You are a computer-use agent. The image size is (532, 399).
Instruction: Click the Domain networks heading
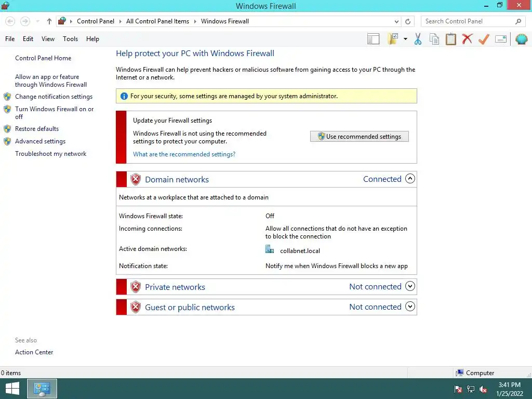(x=177, y=179)
